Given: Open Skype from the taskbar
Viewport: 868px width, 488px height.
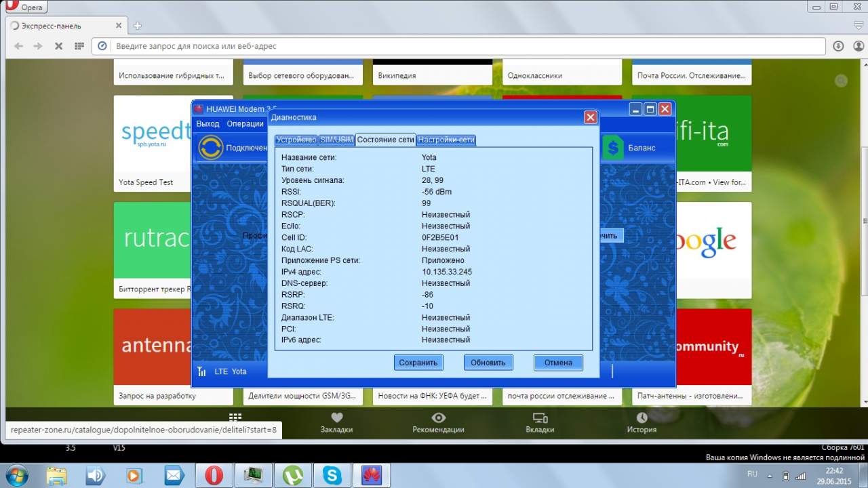Looking at the screenshot, I should click(x=332, y=475).
